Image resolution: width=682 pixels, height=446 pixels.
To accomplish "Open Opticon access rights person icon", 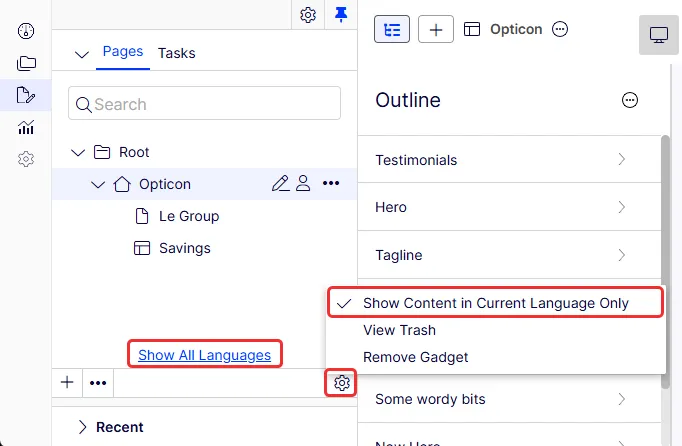I will point(303,184).
